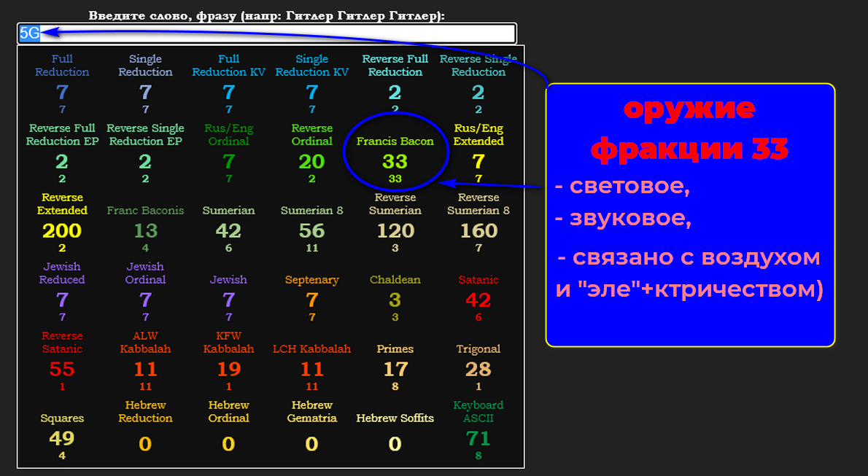This screenshot has width=868, height=476.
Task: Click the value 19 under KFW Kabbalah
Action: (x=228, y=369)
